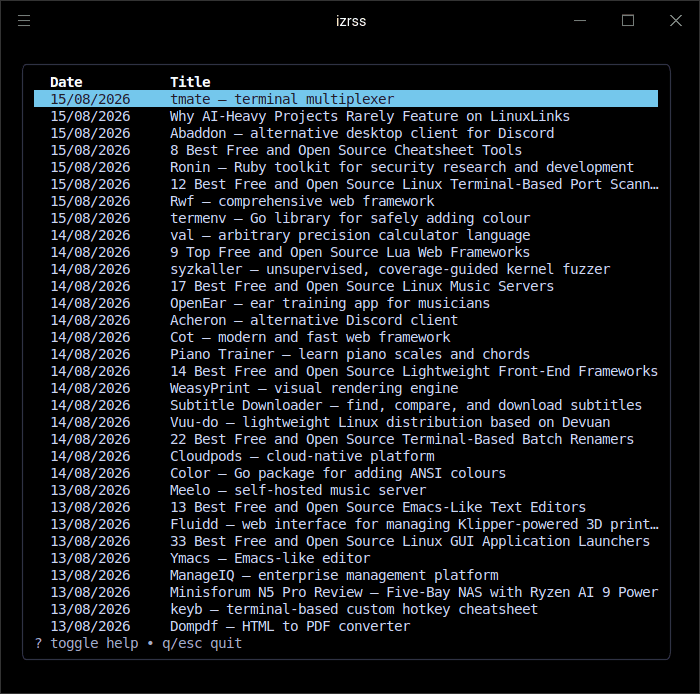Open 'termenv — Go library for safely adding colour'

pyautogui.click(x=346, y=218)
